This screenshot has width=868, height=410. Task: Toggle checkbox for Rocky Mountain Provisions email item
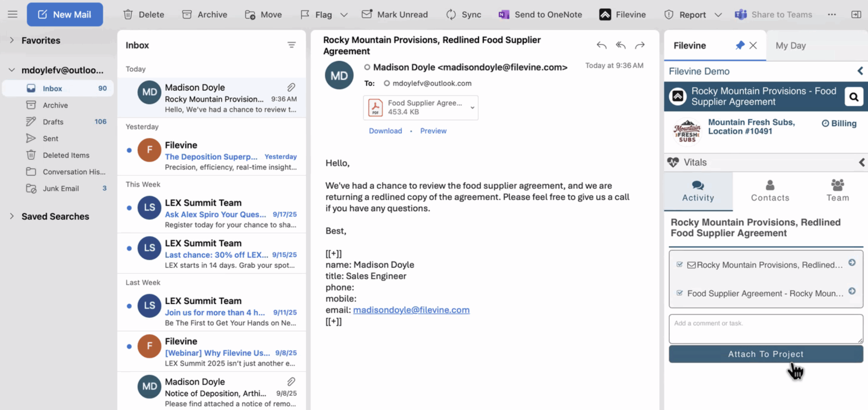679,264
